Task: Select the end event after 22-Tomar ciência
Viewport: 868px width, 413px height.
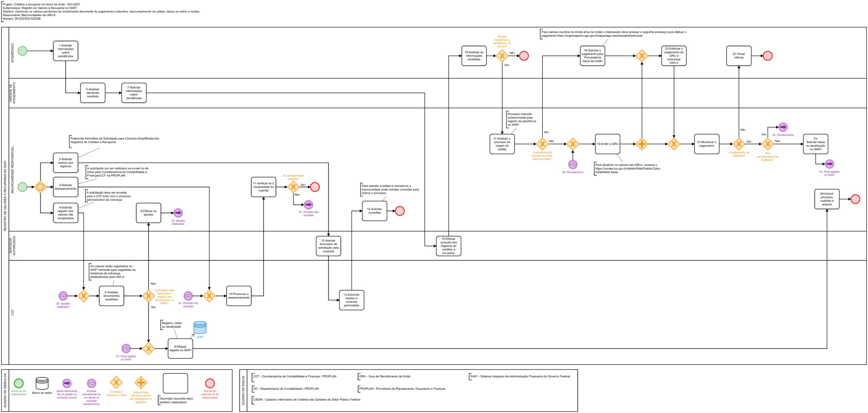Action: 768,56
